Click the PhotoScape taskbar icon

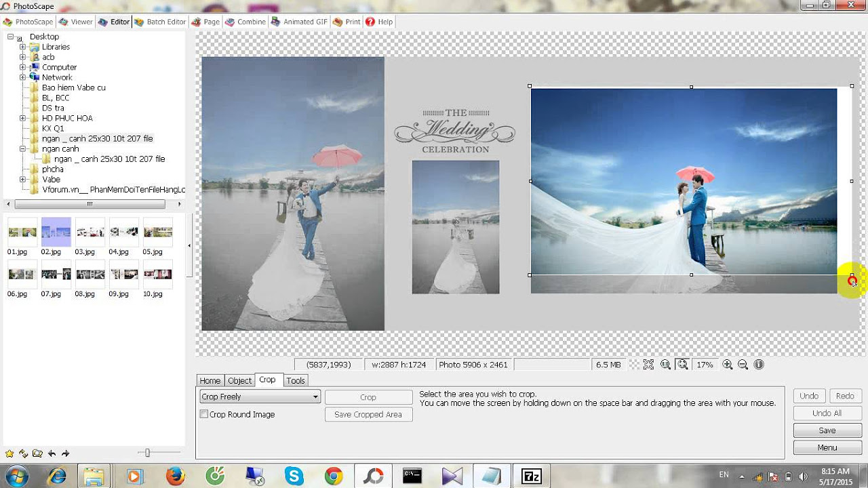(373, 476)
